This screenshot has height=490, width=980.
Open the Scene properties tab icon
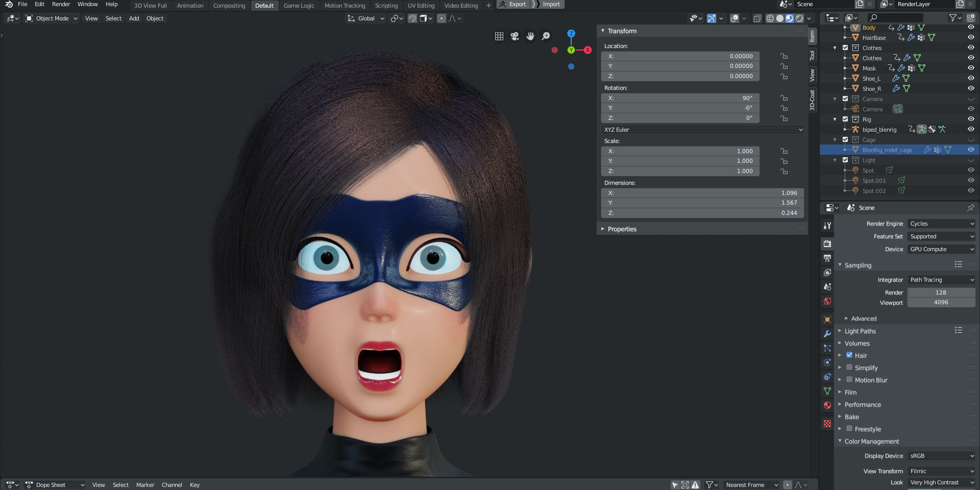pos(827,287)
